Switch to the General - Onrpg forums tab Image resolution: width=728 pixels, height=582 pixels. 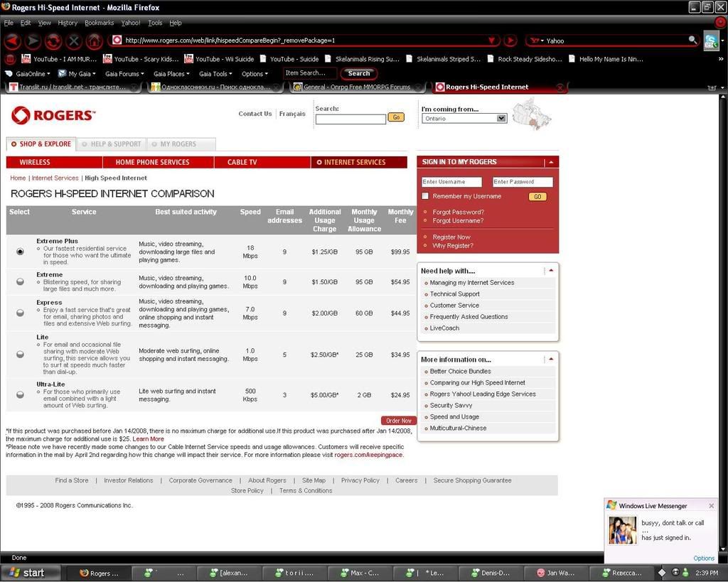tap(357, 87)
